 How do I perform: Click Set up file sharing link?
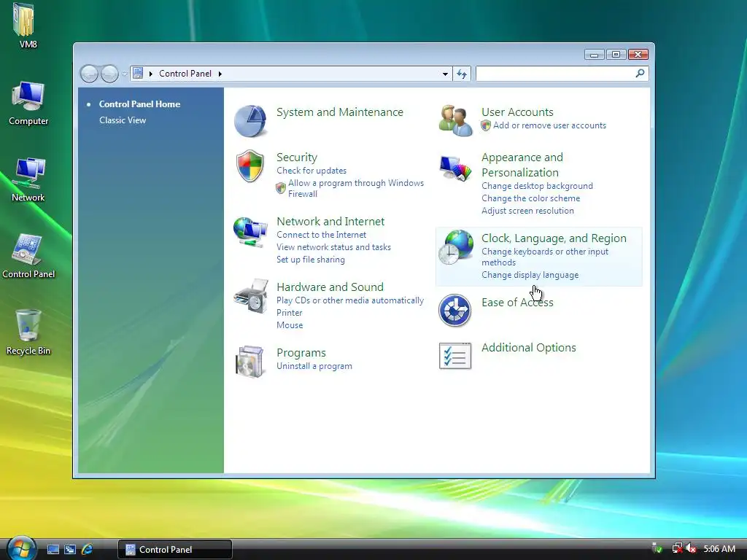pos(311,260)
